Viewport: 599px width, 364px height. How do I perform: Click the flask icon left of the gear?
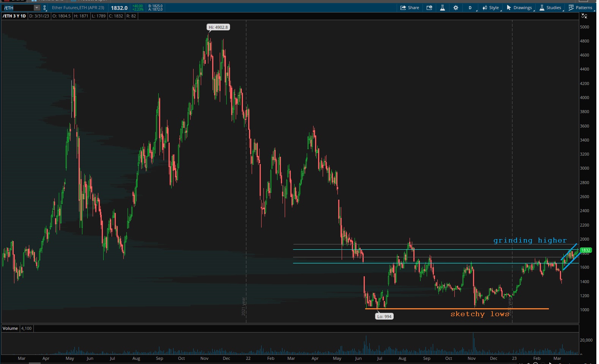pyautogui.click(x=442, y=8)
